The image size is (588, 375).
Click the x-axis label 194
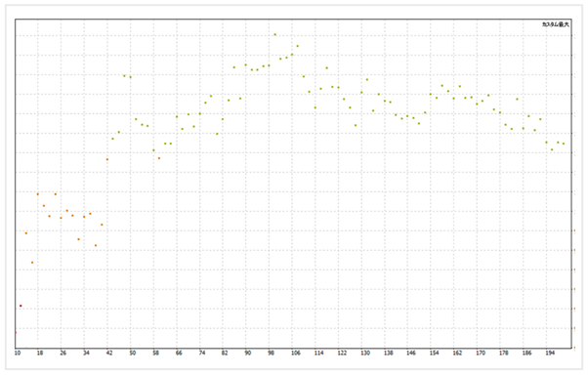click(x=550, y=353)
